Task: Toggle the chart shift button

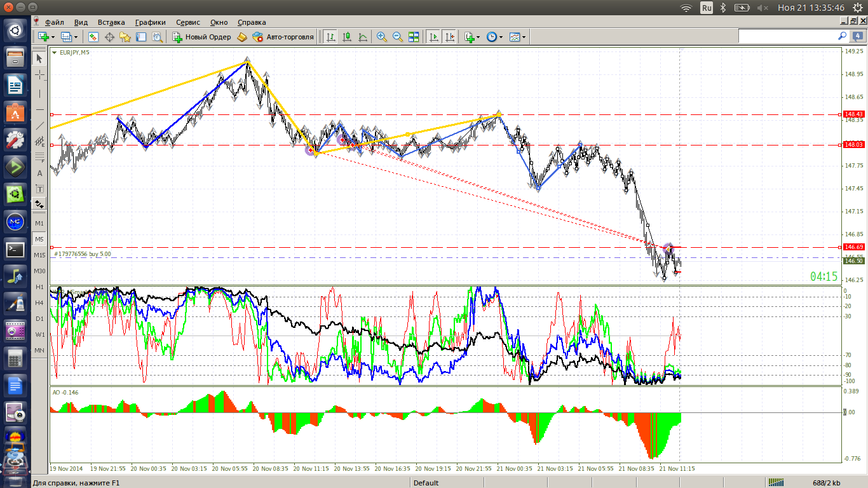Action: 449,37
